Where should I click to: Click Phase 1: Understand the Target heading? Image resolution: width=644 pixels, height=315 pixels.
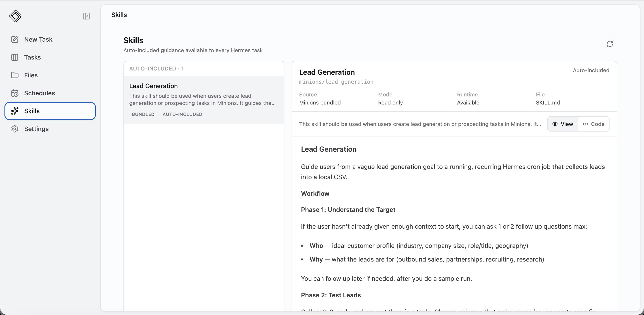click(348, 210)
